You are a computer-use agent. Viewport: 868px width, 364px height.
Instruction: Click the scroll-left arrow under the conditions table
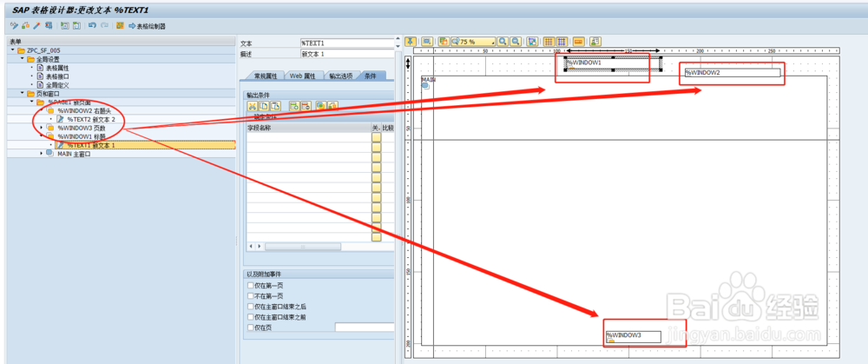pyautogui.click(x=251, y=246)
